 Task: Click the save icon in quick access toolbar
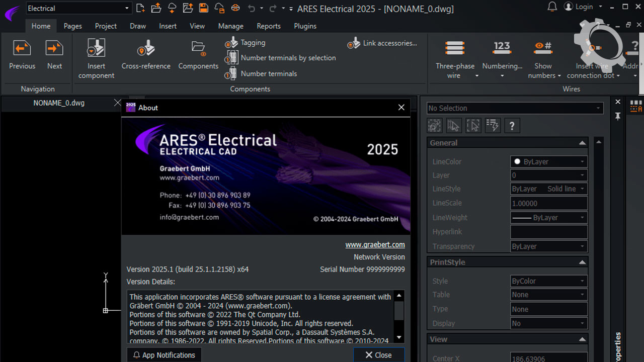tap(203, 8)
